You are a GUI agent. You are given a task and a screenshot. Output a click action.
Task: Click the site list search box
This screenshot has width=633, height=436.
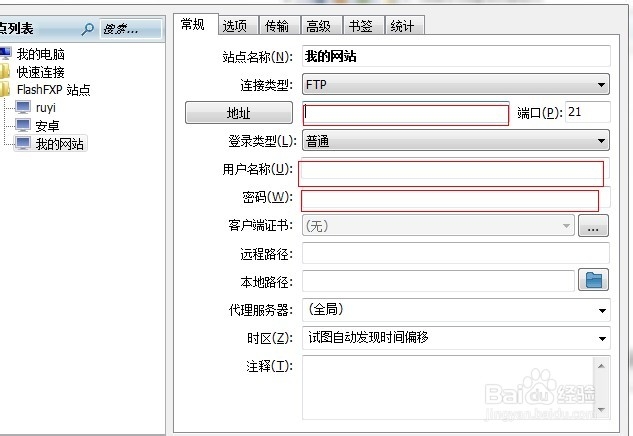131,29
